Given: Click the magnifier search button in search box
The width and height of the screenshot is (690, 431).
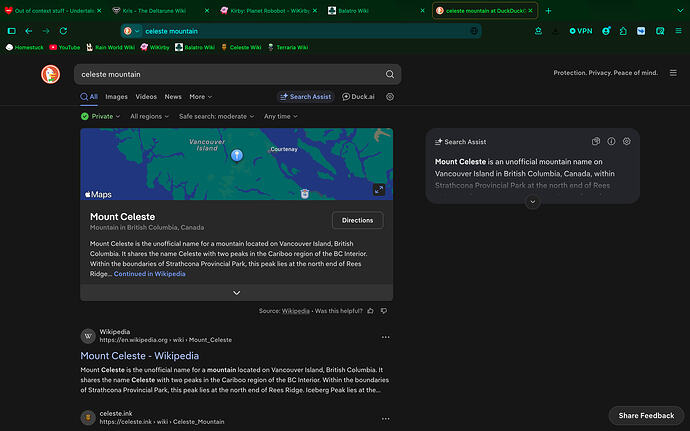Looking at the screenshot, I should [x=389, y=74].
